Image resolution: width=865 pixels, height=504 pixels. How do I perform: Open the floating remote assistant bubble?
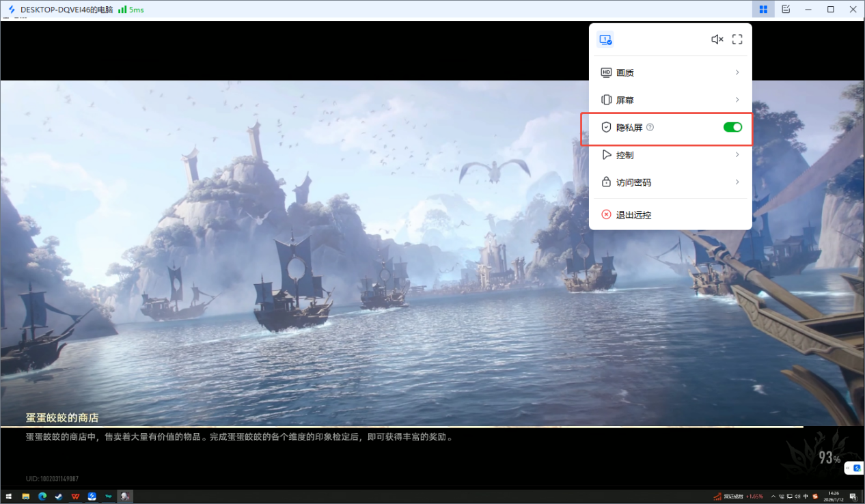[855, 468]
